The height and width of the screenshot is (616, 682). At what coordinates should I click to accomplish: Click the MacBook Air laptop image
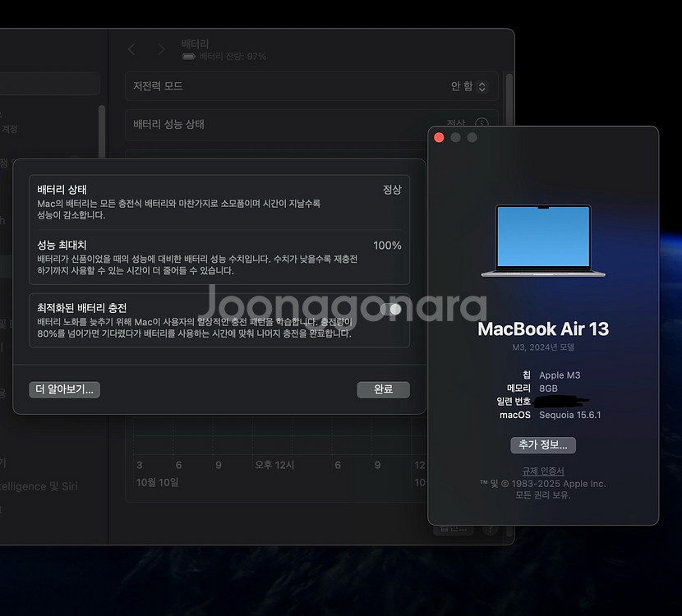tap(542, 241)
